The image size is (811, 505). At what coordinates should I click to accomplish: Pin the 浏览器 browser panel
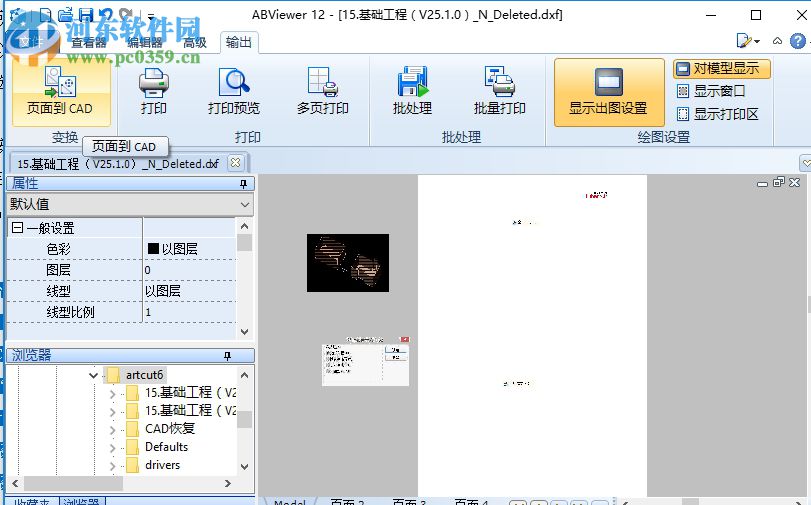227,355
